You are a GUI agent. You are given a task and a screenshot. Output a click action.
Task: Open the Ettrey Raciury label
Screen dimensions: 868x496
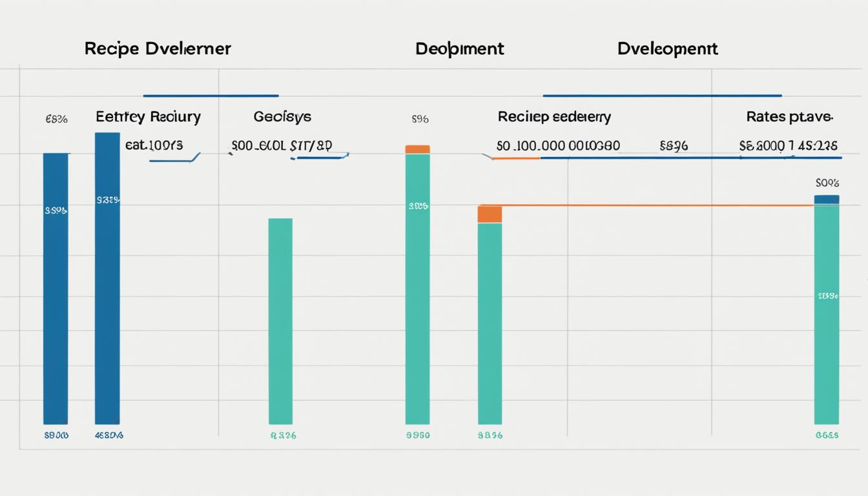pyautogui.click(x=148, y=117)
